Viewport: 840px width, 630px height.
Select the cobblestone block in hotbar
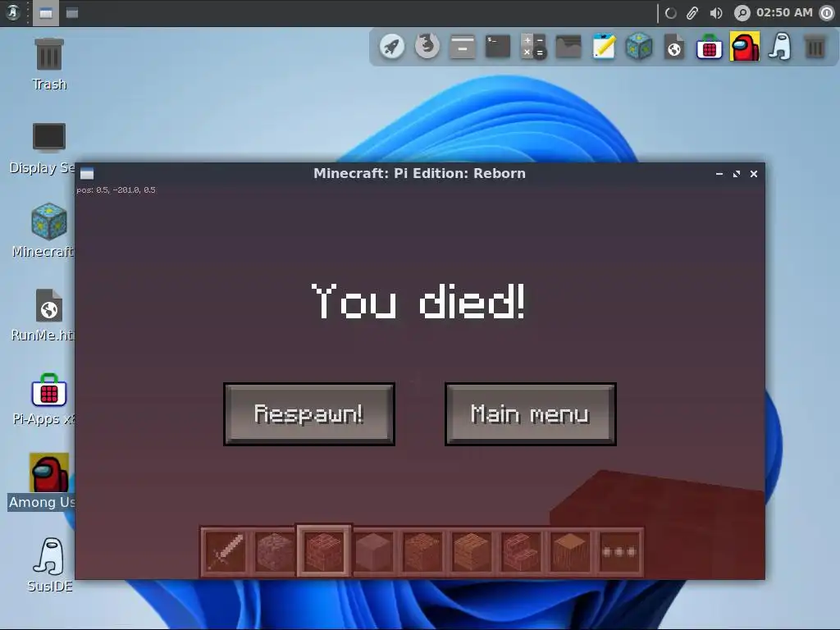[274, 552]
